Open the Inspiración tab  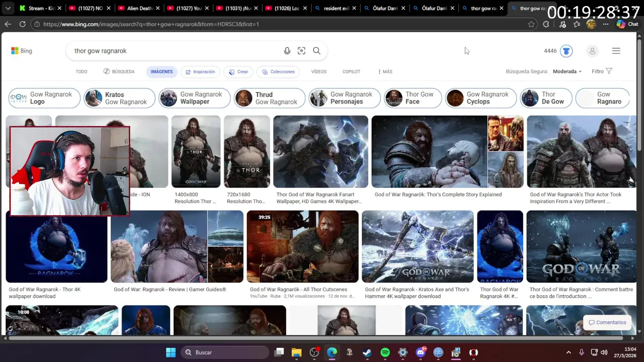tap(200, 71)
